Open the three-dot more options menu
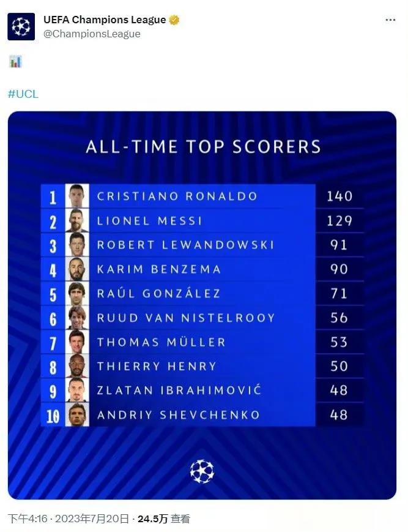408x532 pixels. pyautogui.click(x=390, y=20)
